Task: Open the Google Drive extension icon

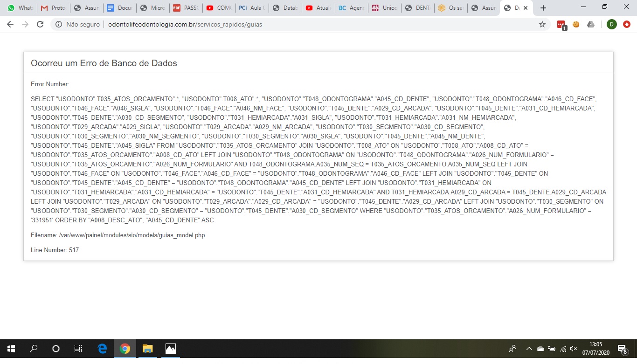Action: [x=591, y=24]
